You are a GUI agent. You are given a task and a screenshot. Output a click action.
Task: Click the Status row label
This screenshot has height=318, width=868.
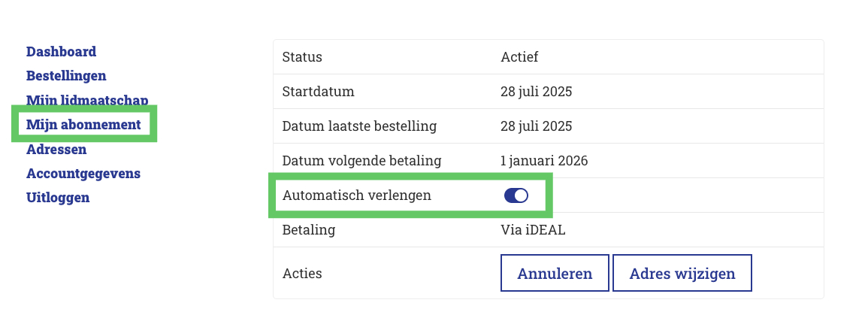point(302,57)
